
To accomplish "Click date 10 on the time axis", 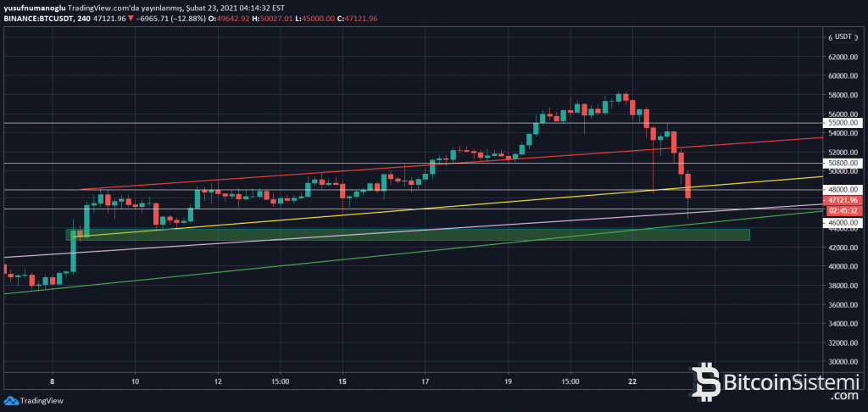I will pos(135,381).
